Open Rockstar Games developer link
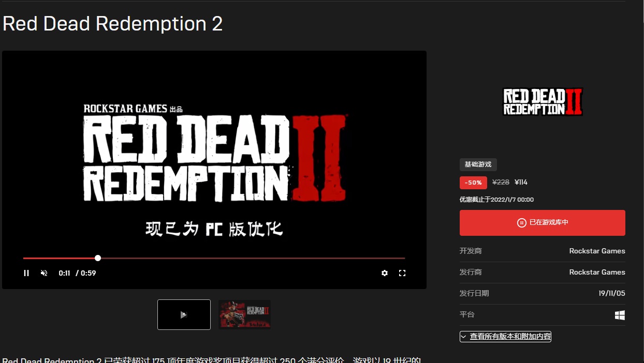The width and height of the screenshot is (644, 363). (597, 251)
